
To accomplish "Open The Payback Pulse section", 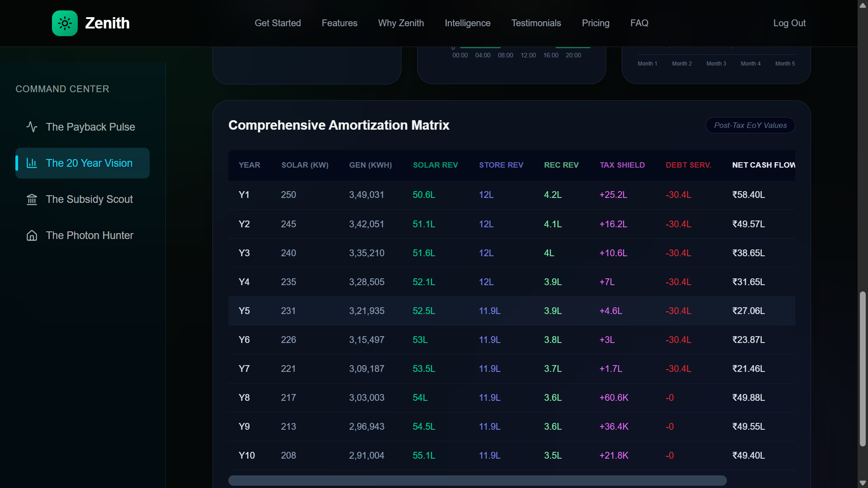I will click(90, 127).
